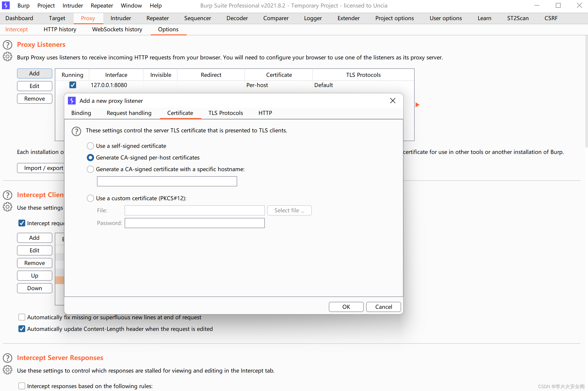Enable automatic fix of missing new lines

coord(22,317)
